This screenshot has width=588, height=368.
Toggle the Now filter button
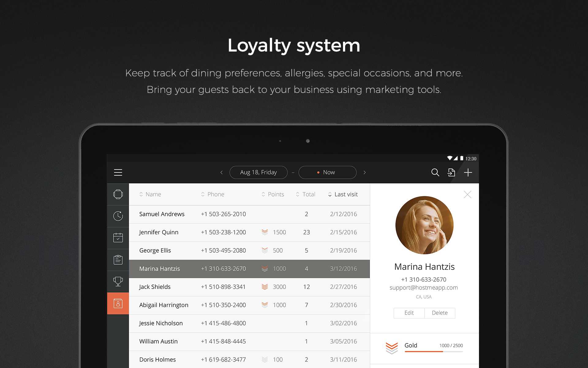click(327, 172)
